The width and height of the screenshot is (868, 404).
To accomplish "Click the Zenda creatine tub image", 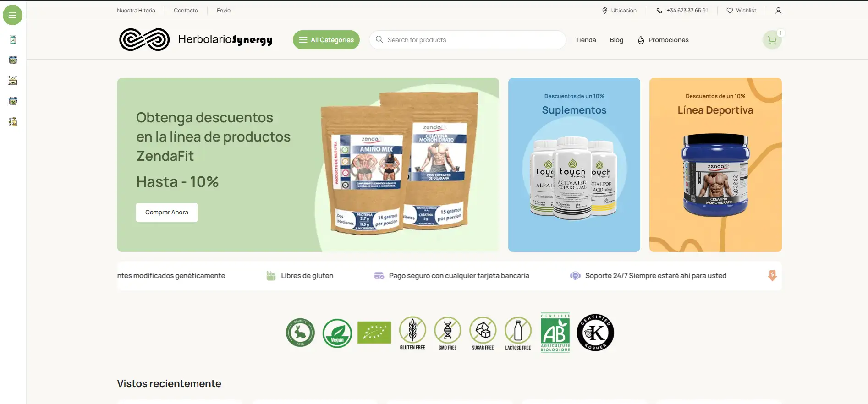I will 715,175.
